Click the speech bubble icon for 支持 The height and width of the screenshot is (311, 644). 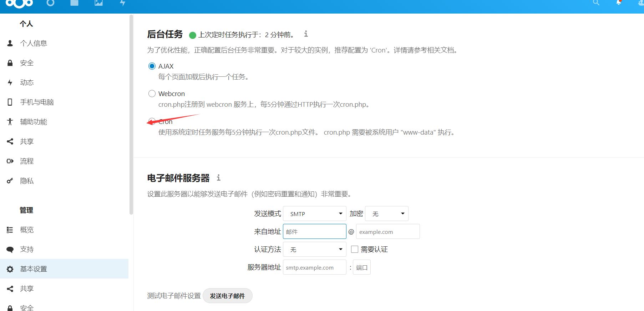click(x=10, y=250)
